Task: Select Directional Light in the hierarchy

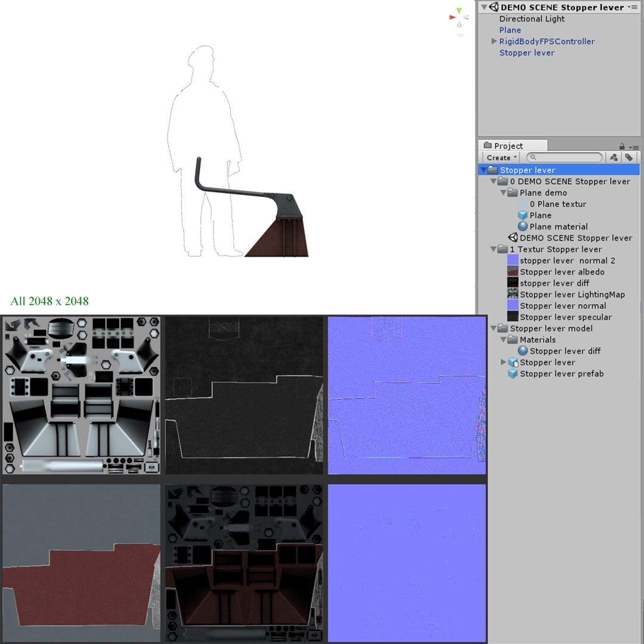Action: coord(532,19)
